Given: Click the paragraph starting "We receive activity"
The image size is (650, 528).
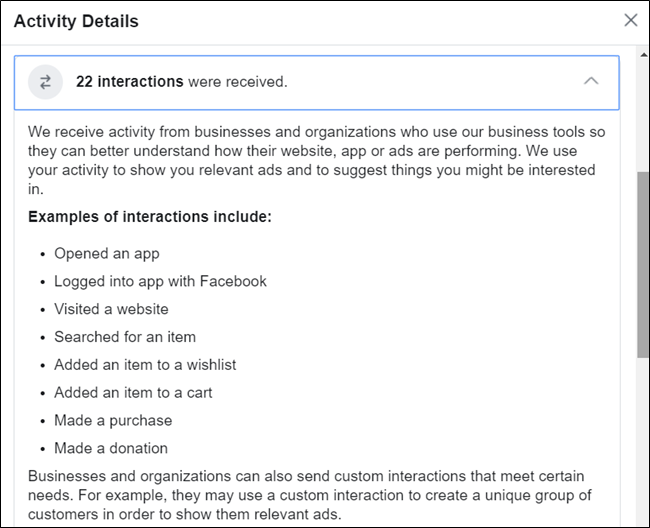Looking at the screenshot, I should tap(315, 160).
